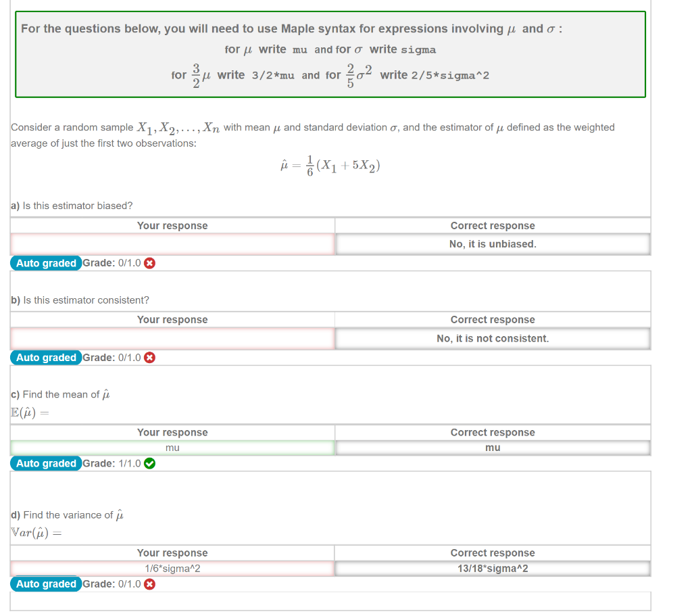
Task: Click your '1/6*sigma^2' answer in question d
Action: pos(172,568)
